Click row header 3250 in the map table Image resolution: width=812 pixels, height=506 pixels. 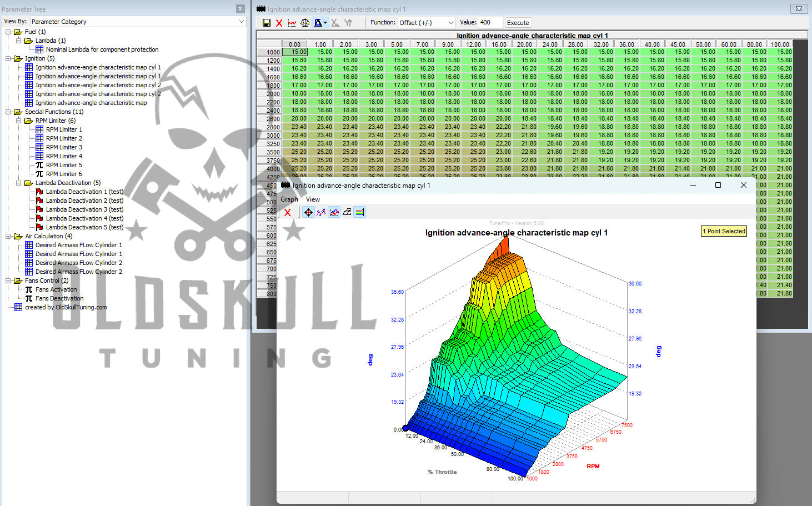(269, 144)
